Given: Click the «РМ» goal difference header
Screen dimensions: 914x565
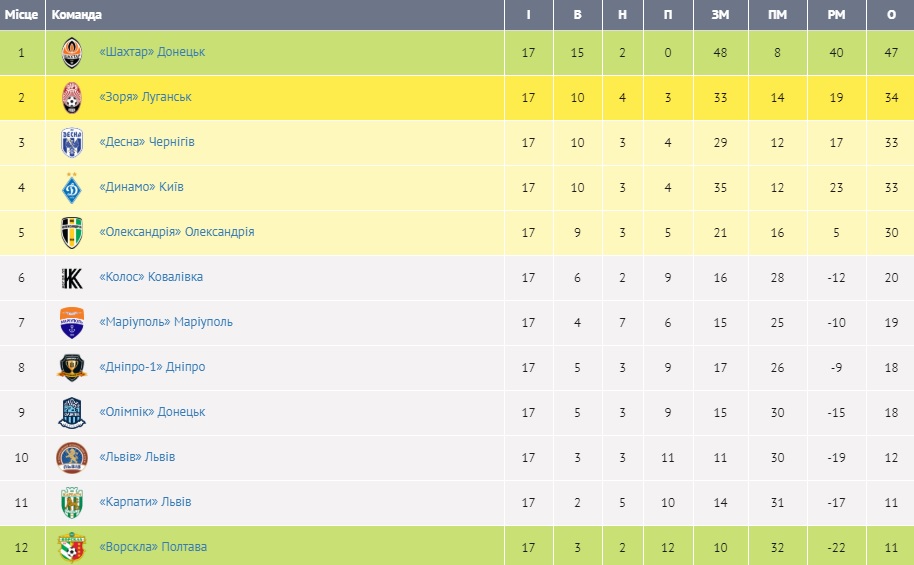Looking at the screenshot, I should click(x=837, y=15).
